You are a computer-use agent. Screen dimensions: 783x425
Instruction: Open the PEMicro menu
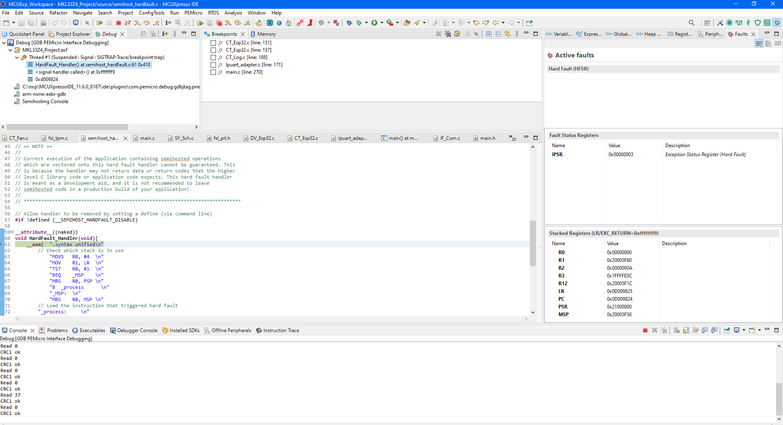[x=193, y=13]
